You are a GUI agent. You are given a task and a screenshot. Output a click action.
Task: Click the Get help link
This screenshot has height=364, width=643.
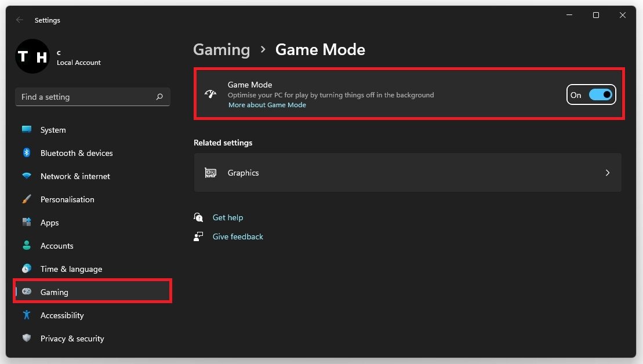pyautogui.click(x=228, y=217)
